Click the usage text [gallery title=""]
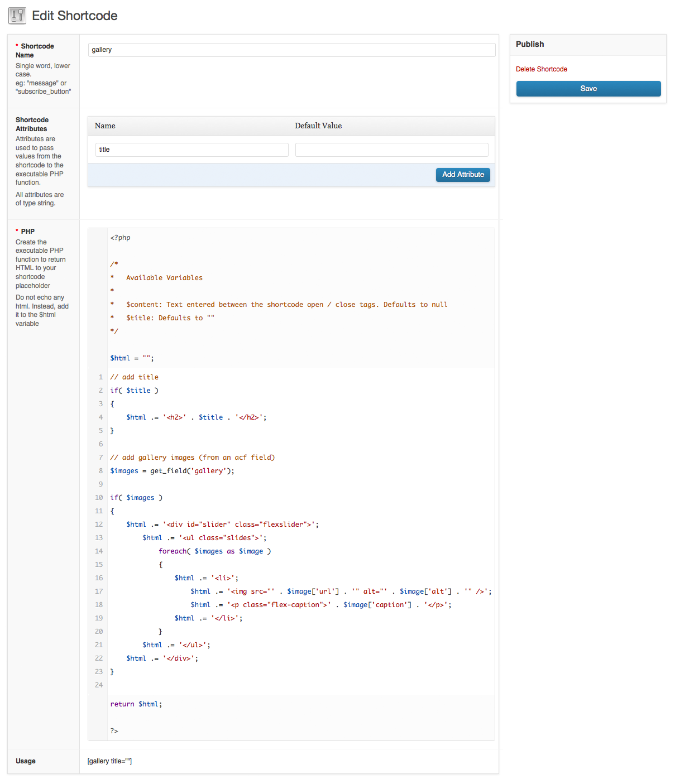The width and height of the screenshot is (675, 784). [x=109, y=761]
